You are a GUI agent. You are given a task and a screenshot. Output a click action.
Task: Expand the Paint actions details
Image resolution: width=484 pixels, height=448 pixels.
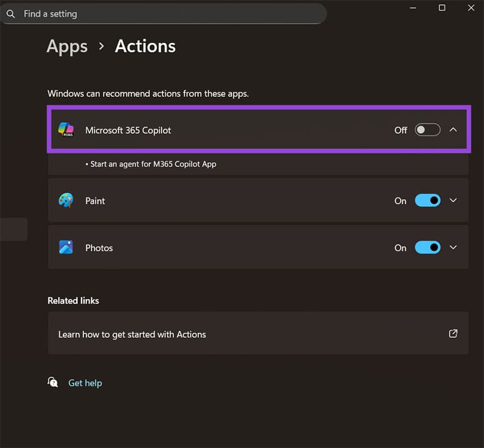coord(454,200)
